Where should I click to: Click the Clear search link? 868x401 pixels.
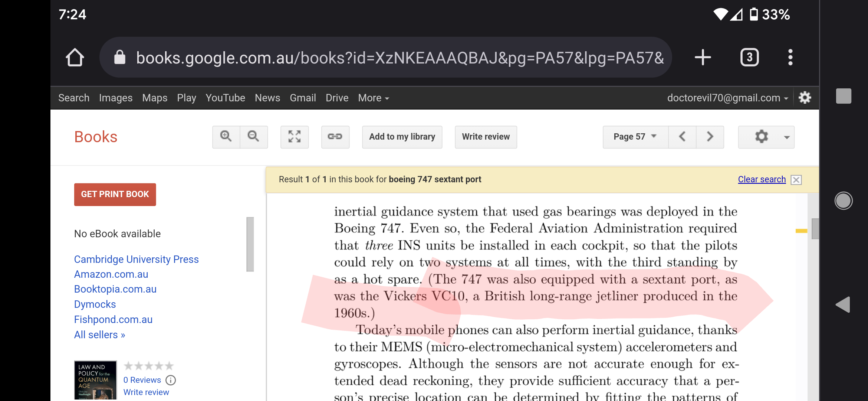pyautogui.click(x=762, y=179)
